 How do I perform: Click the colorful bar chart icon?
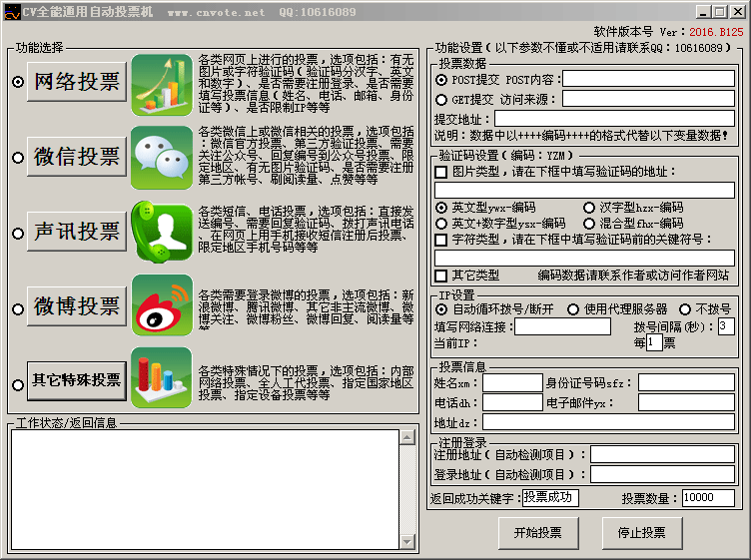point(161,379)
